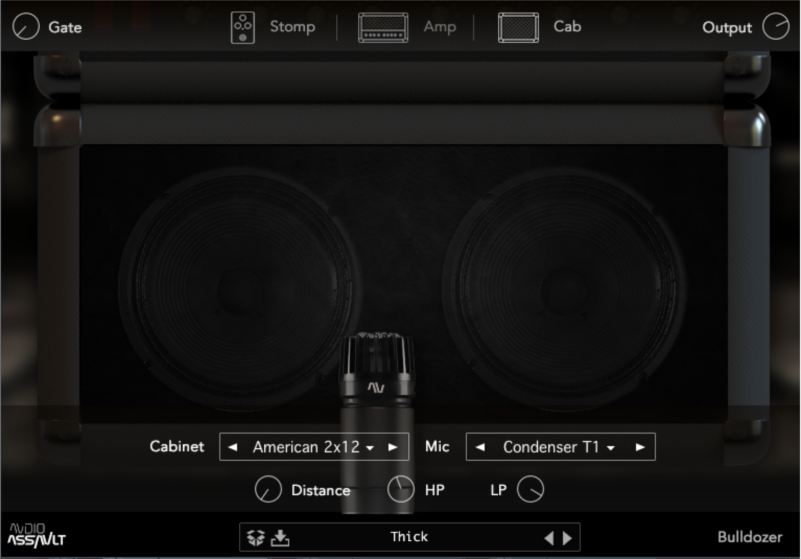
Task: Switch to the Amp tab
Action: coord(439,27)
